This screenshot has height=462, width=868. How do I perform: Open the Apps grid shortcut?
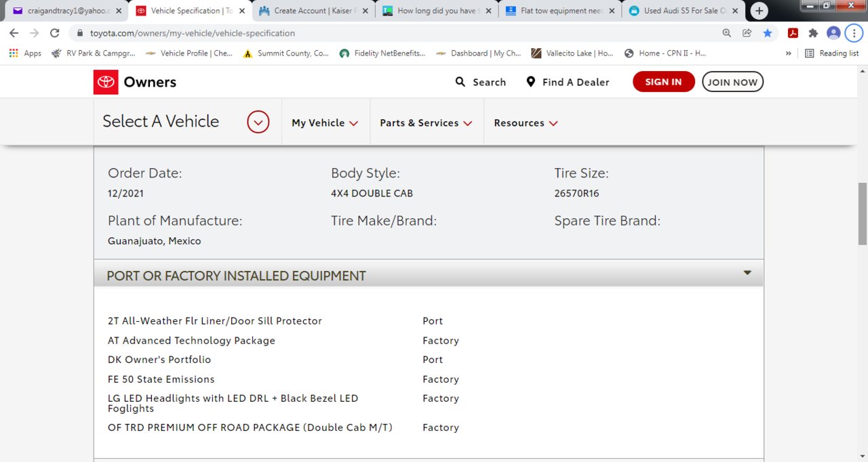point(25,54)
